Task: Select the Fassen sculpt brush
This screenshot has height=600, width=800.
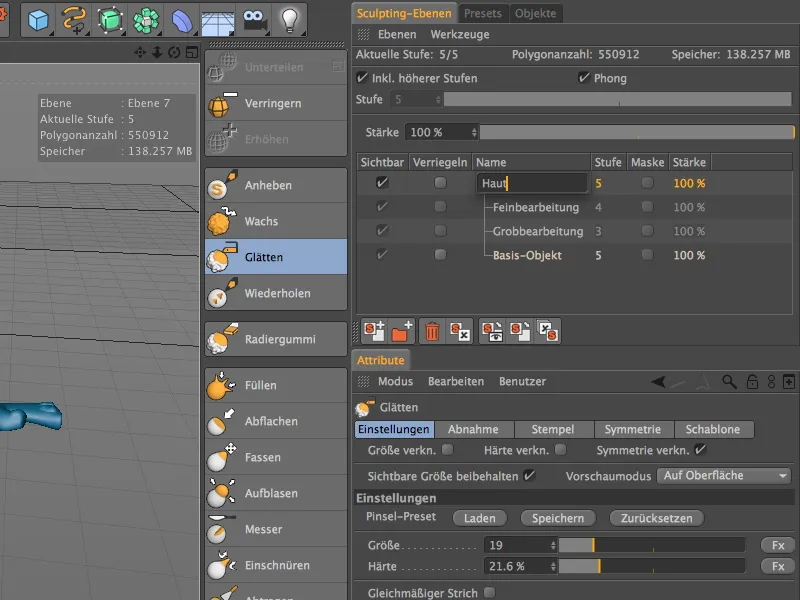Action: pyautogui.click(x=276, y=457)
